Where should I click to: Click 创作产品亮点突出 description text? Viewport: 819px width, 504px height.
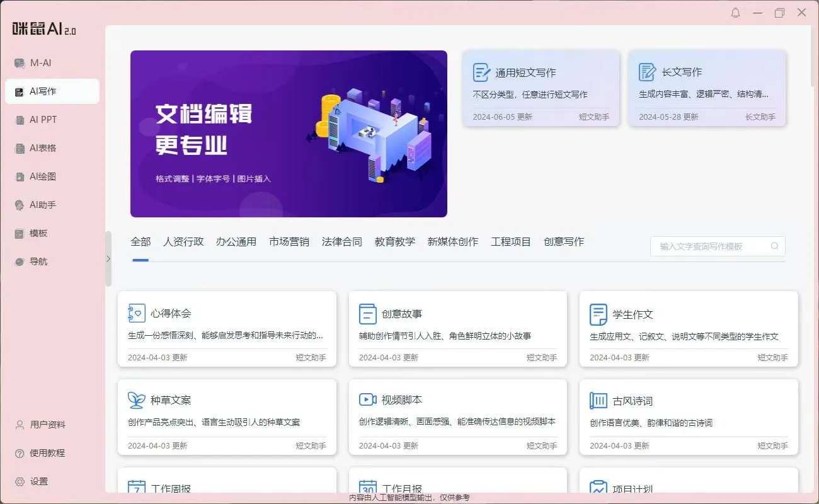[214, 423]
